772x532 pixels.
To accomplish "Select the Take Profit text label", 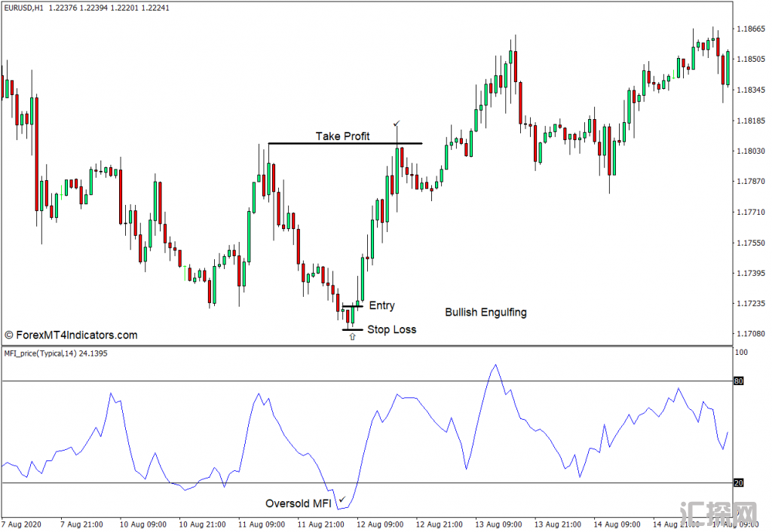I will click(x=342, y=136).
